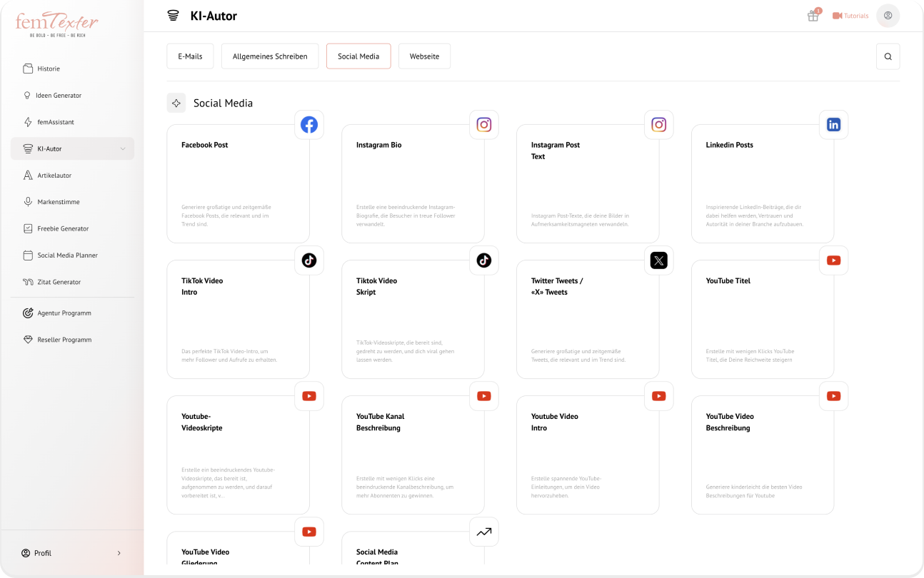
Task: Click the gift box icon in header
Action: tap(813, 16)
